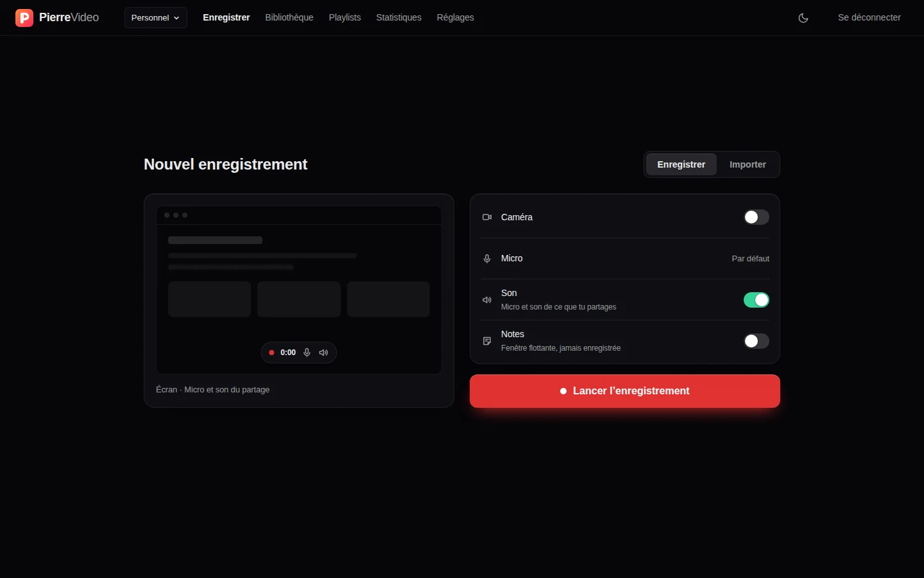Disable the Son toggle
The image size is (924, 578).
[x=756, y=300]
